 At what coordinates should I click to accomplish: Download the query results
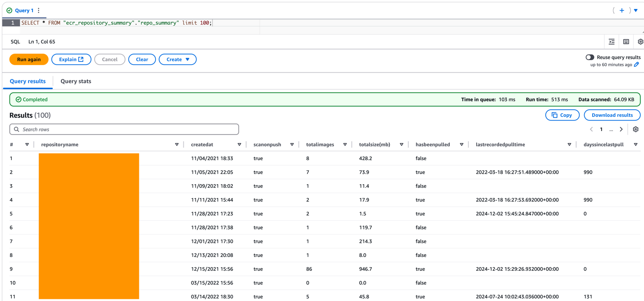(612, 115)
